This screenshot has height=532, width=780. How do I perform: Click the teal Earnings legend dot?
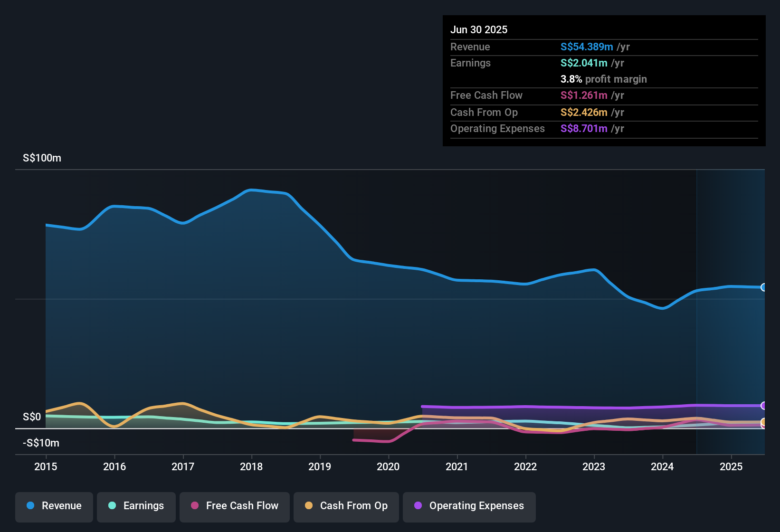click(112, 505)
